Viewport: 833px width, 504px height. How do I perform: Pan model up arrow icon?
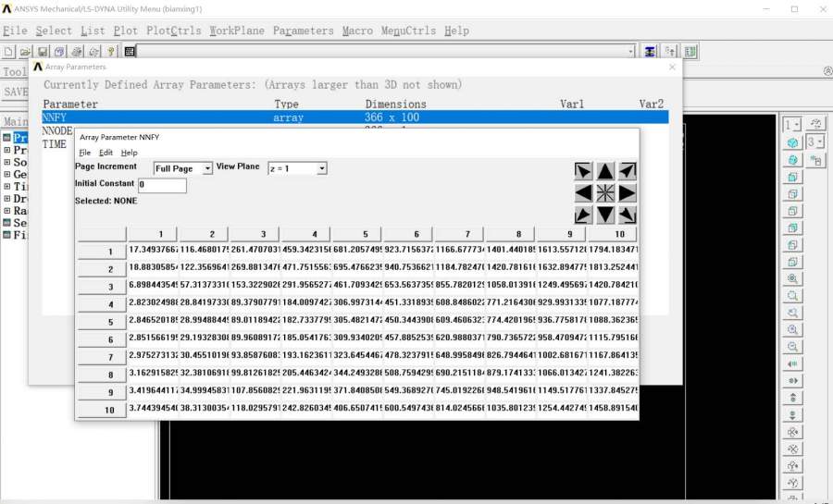point(792,398)
